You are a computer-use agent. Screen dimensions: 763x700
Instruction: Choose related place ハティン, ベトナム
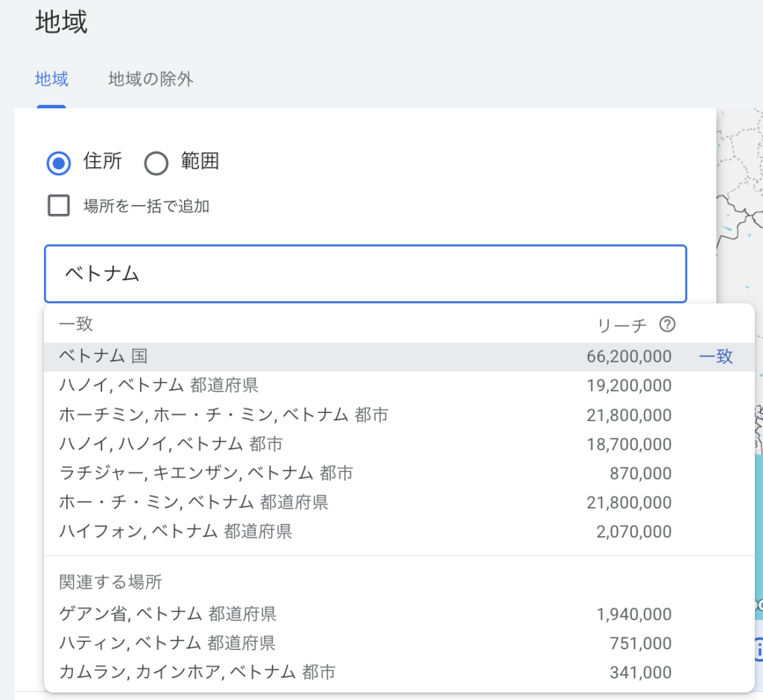pyautogui.click(x=167, y=643)
